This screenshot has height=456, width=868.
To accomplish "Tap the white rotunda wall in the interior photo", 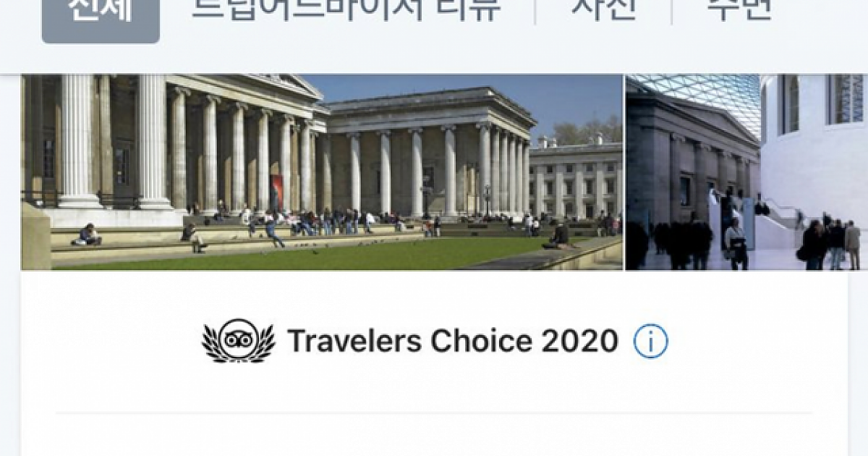I will click(814, 145).
